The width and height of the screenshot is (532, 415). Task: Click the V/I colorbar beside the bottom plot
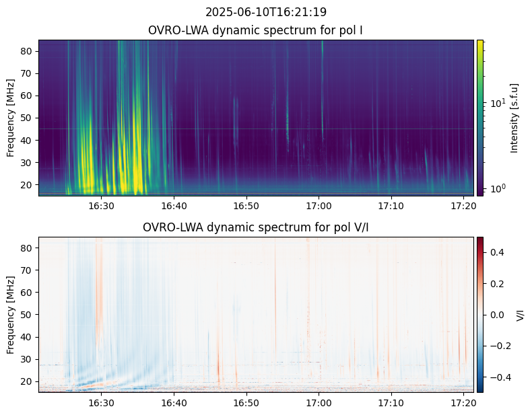(480, 314)
